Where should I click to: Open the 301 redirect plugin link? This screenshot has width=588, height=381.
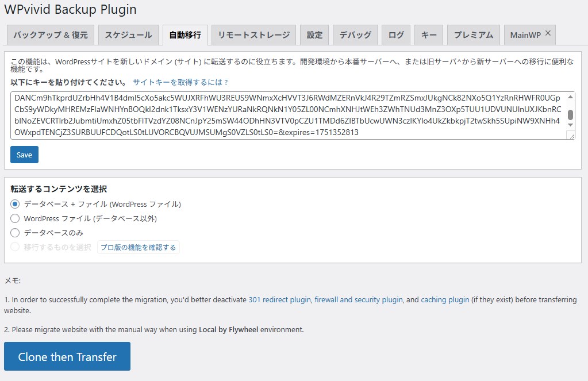tap(280, 299)
